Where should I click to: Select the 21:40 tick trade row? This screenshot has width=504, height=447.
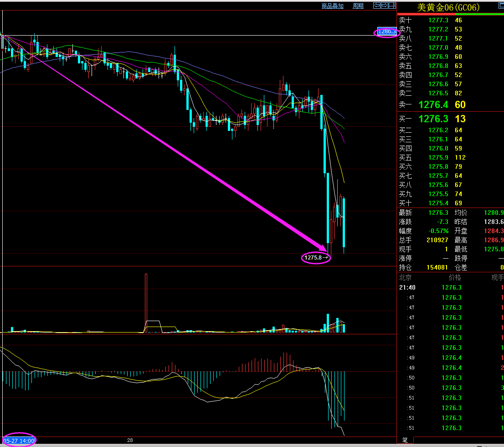[x=450, y=287]
